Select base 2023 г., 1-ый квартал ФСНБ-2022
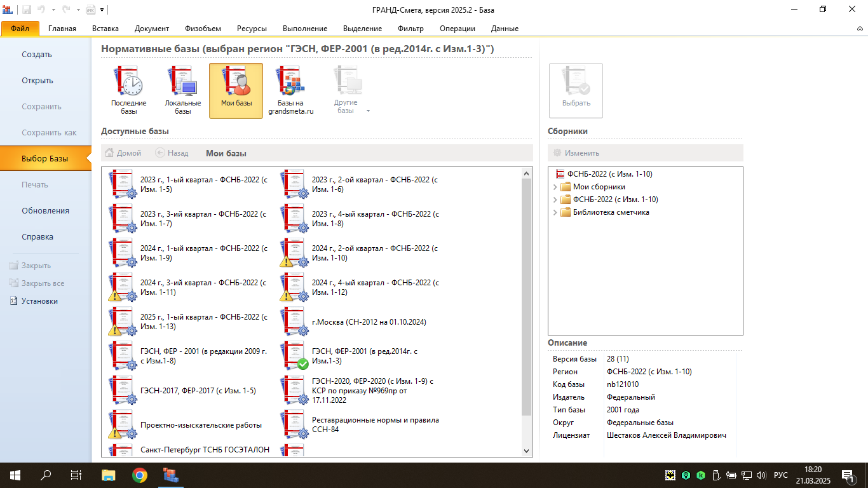The width and height of the screenshot is (868, 488). pos(189,184)
